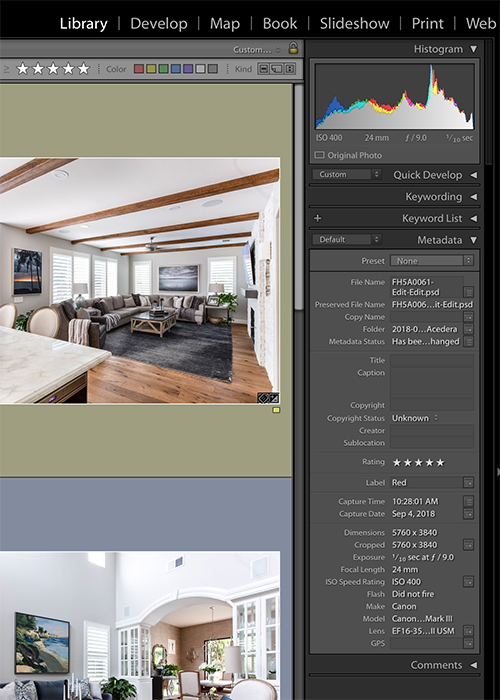Viewport: 500px width, 700px height.
Task: Click the GPS map arrow button
Action: click(468, 643)
